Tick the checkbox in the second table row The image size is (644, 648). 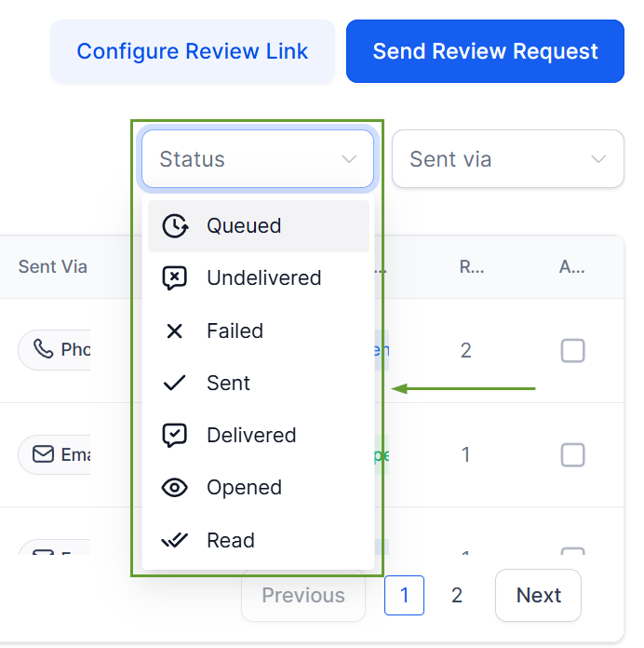tap(572, 455)
